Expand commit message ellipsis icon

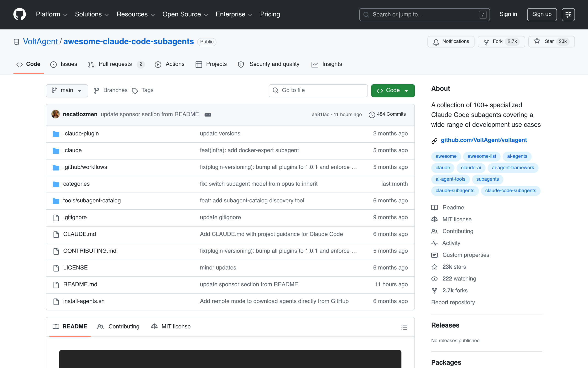[x=208, y=115]
